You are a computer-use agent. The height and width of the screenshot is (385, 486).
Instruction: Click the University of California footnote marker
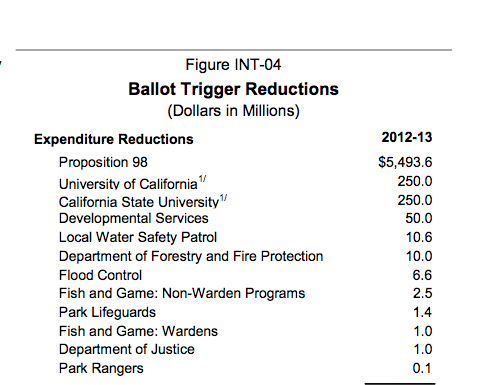pyautogui.click(x=202, y=180)
